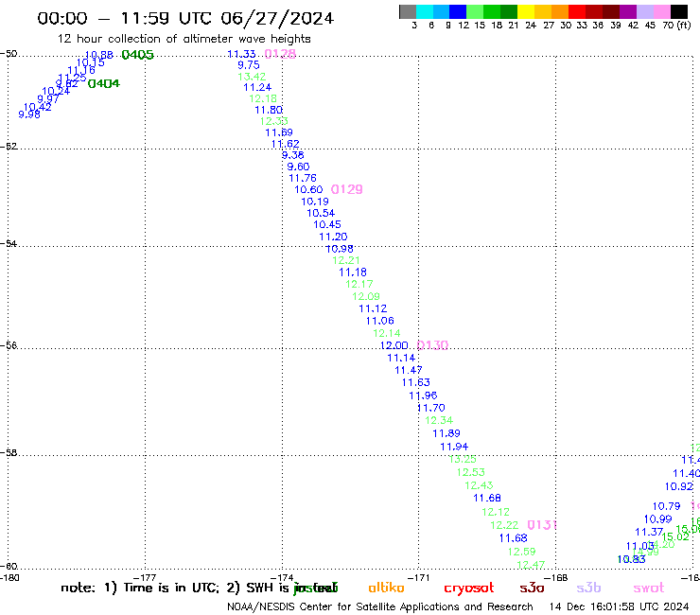The width and height of the screenshot is (700, 615).
Task: Click subtitle '12 hour collection of altimeter wave heights'
Action: [x=184, y=39]
